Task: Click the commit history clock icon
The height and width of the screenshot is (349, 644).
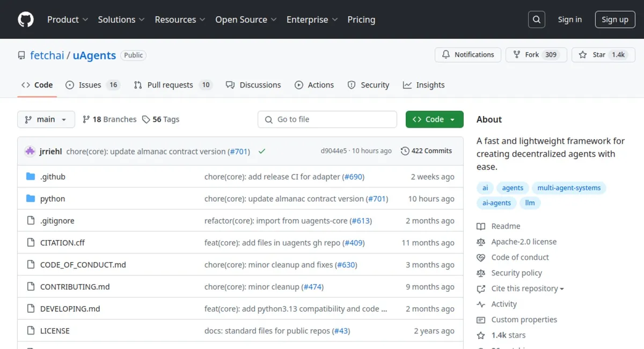Action: 405,151
